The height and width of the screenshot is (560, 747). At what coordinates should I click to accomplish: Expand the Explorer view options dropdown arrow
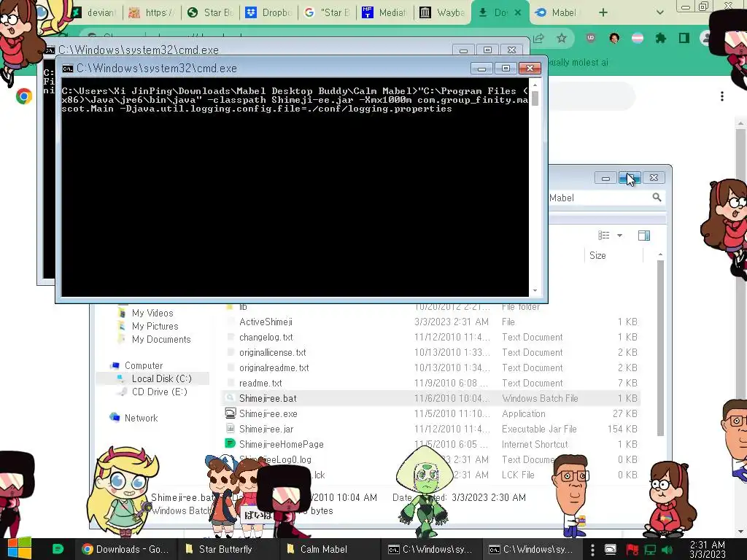click(x=620, y=236)
